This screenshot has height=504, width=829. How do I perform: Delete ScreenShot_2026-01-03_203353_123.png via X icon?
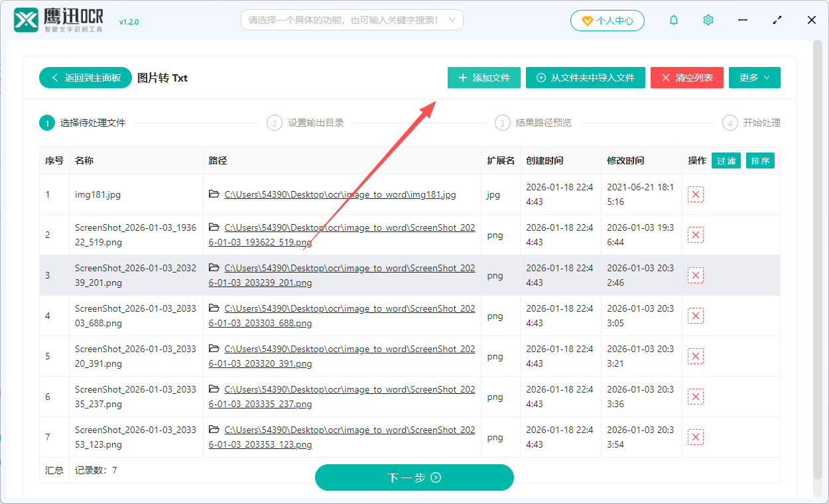695,436
